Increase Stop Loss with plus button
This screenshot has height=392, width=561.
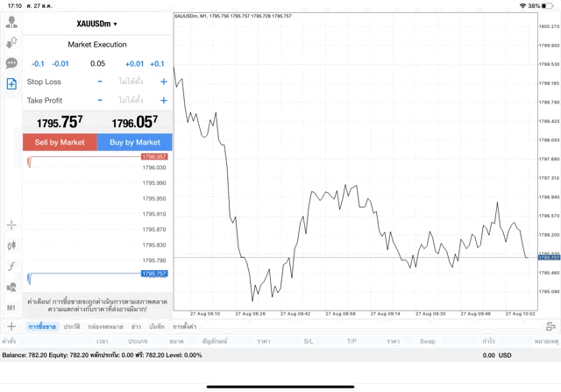[163, 82]
